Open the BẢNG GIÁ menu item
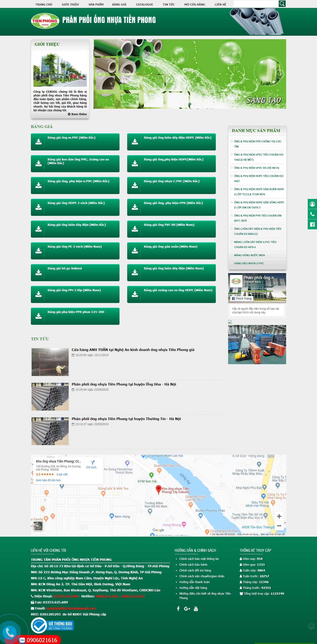Viewport: 317px width, 644px height. coord(119,4)
